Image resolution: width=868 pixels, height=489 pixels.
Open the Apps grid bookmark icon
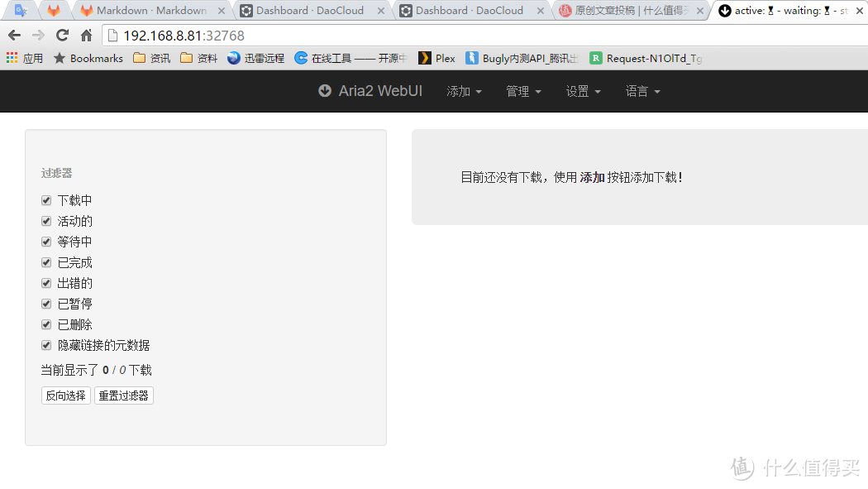click(12, 58)
